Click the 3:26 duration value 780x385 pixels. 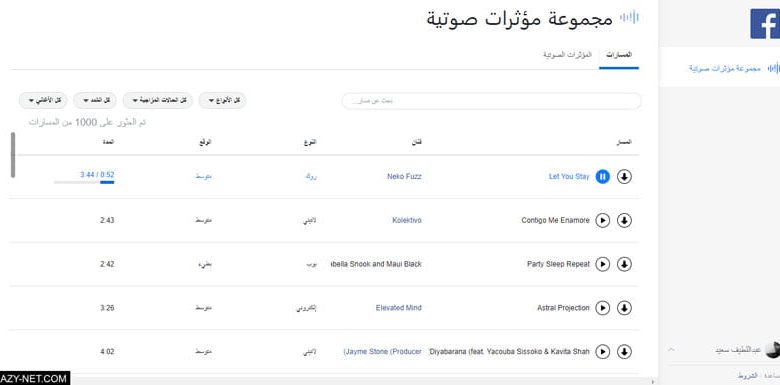tap(107, 308)
